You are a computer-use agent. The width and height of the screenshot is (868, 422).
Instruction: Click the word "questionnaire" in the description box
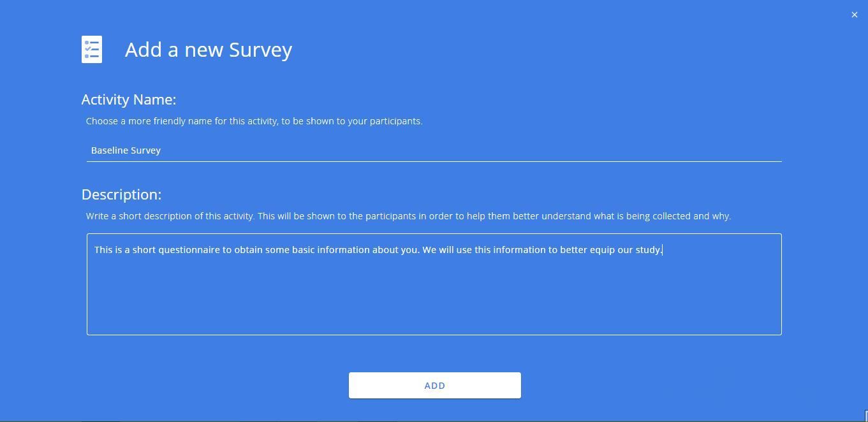pos(189,250)
